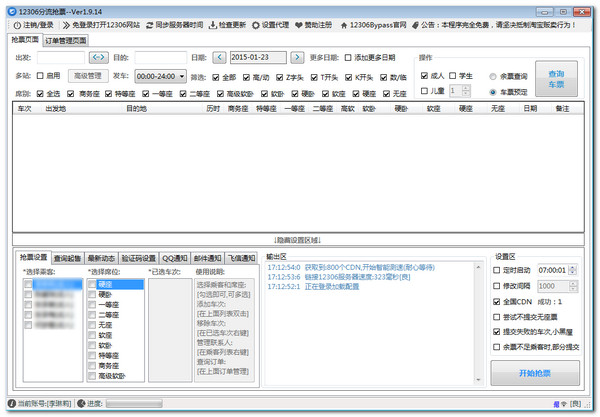Click the 进度 progress icon in status bar
This screenshot has height=417, width=600.
coord(81,404)
